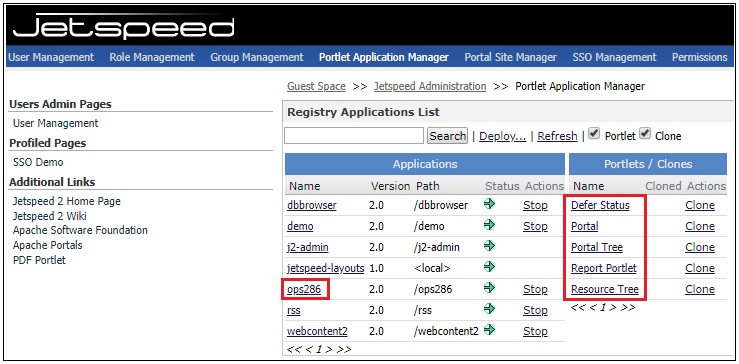The height and width of the screenshot is (364, 739).
Task: Open the Resource Tree portlet
Action: [x=605, y=290]
